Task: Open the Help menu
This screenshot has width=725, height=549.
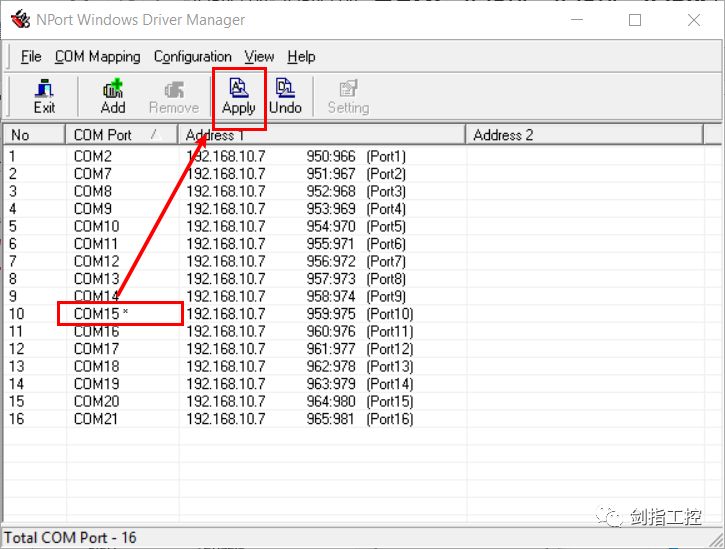Action: (301, 56)
